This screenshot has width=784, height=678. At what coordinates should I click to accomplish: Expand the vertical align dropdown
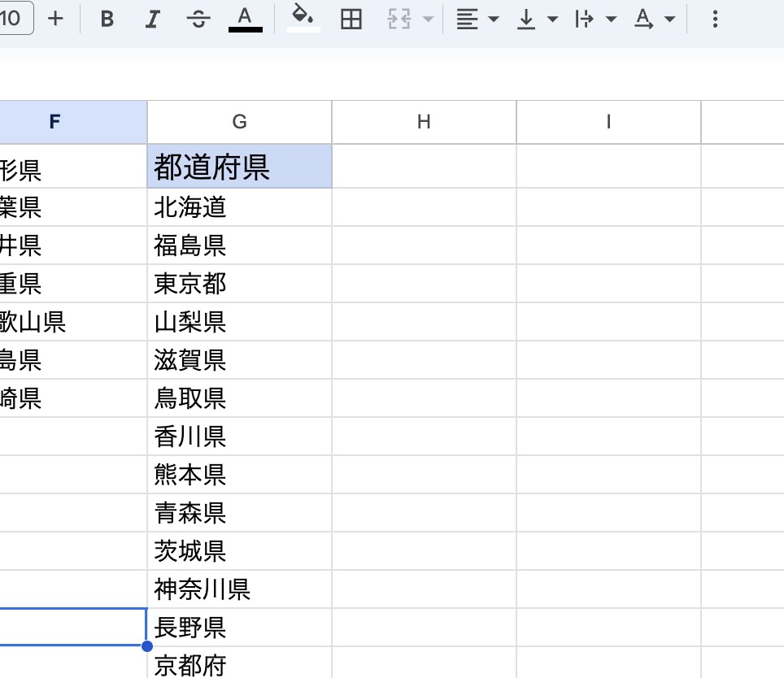point(538,20)
